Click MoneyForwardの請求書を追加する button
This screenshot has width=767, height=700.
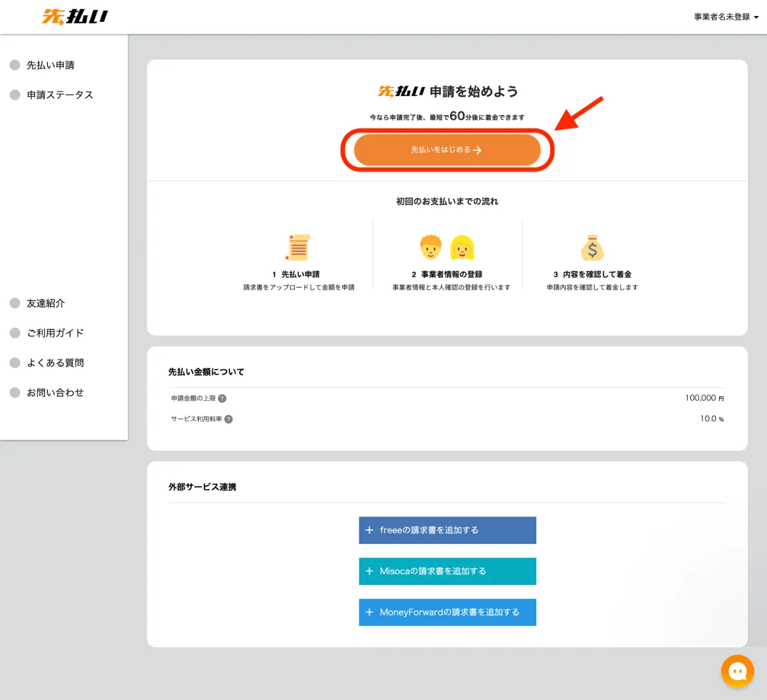(x=447, y=612)
